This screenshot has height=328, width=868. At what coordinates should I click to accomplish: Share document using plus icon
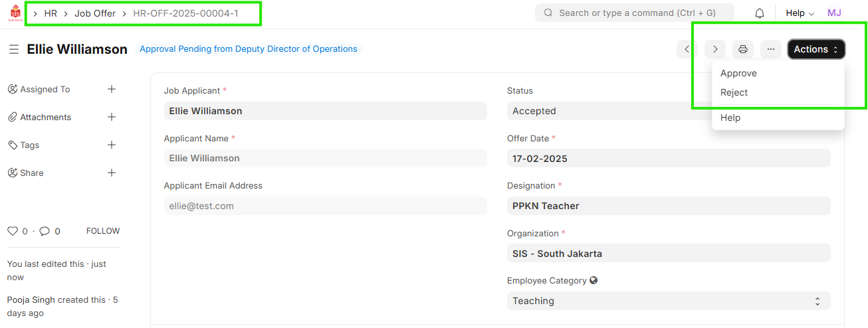112,173
